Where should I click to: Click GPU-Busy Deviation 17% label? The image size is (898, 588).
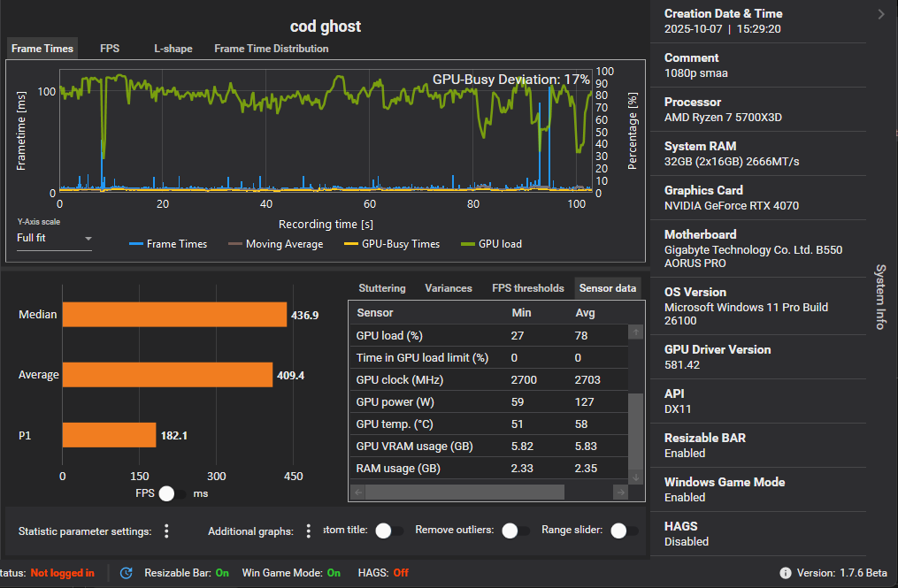point(510,79)
